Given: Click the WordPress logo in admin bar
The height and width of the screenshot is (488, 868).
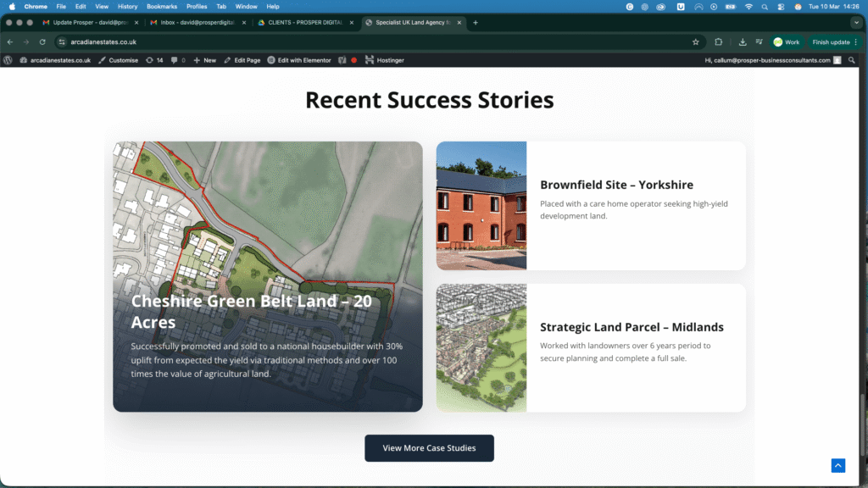Looking at the screenshot, I should click(x=8, y=60).
